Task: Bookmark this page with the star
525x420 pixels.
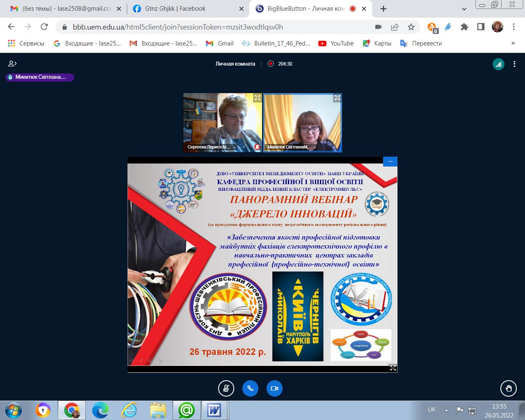Action: 411,27
